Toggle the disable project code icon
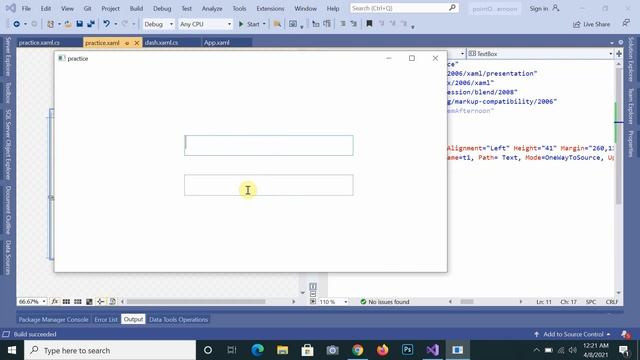The height and width of the screenshot is (360, 640). [x=112, y=302]
